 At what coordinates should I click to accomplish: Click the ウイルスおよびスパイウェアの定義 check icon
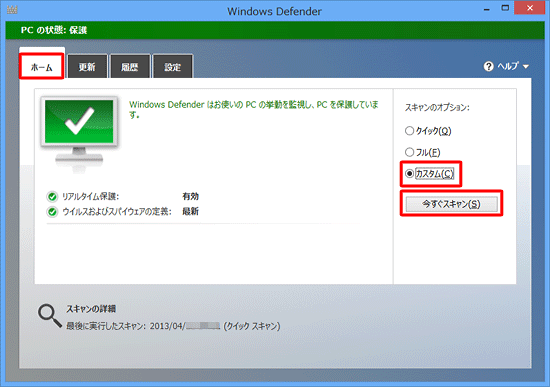pos(52,212)
